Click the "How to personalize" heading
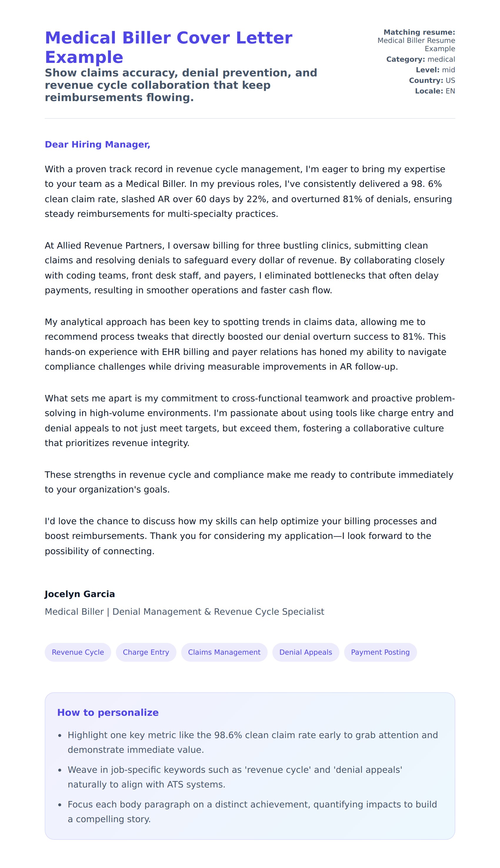The image size is (500, 868). pyautogui.click(x=108, y=712)
